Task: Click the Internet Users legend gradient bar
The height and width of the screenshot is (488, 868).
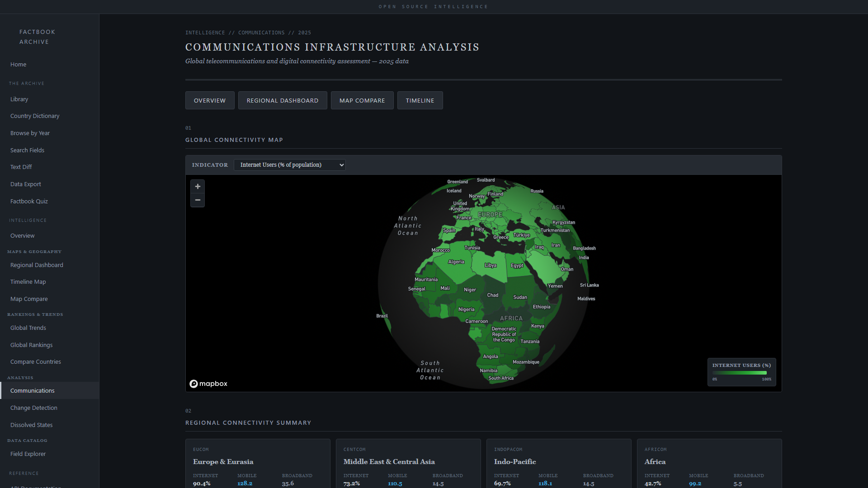Action: [x=739, y=373]
